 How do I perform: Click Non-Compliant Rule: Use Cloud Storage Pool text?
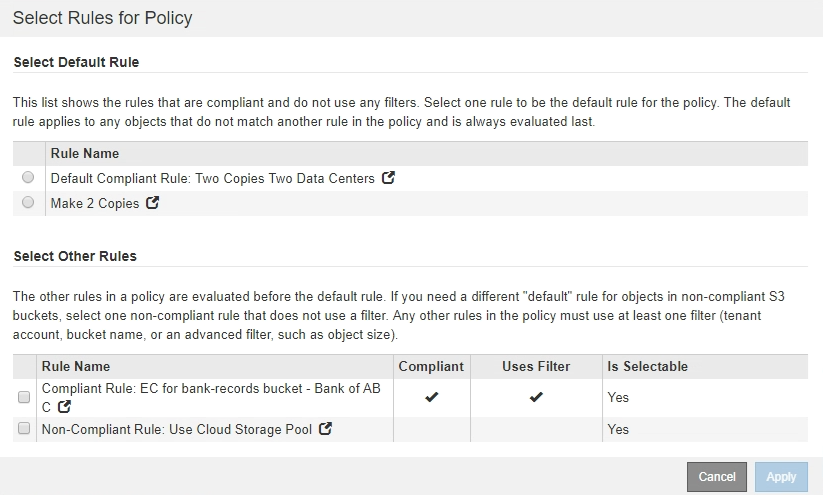[x=176, y=429]
